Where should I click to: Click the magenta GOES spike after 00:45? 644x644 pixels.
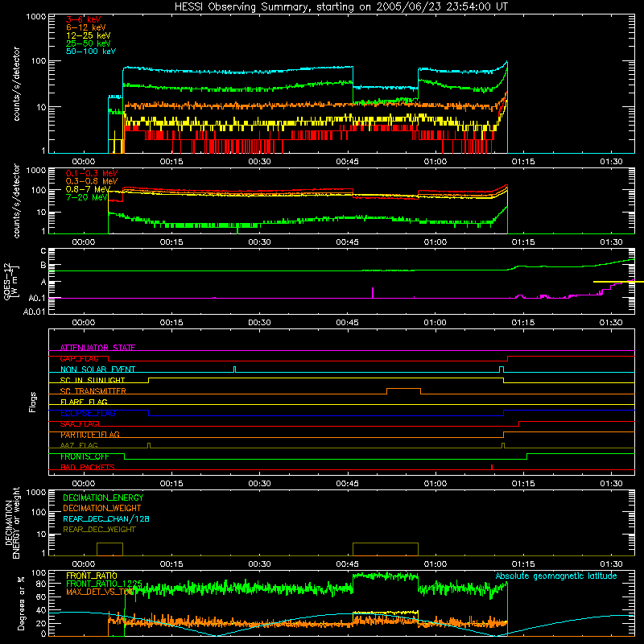pos(373,292)
